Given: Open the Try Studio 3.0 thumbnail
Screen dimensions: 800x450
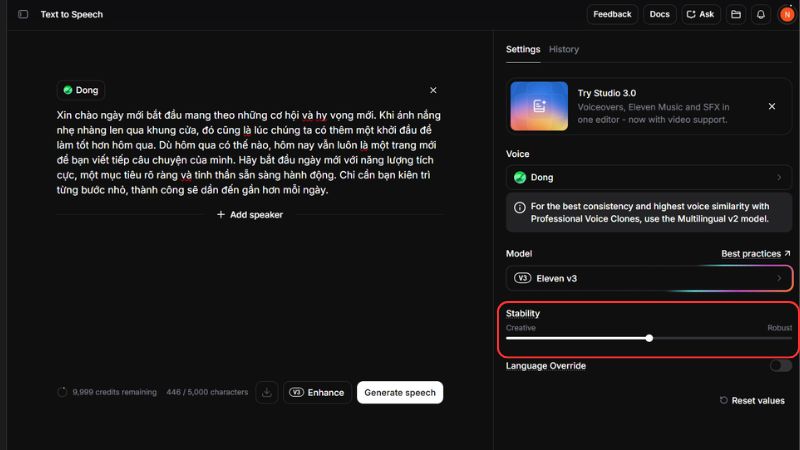Looking at the screenshot, I should click(539, 106).
